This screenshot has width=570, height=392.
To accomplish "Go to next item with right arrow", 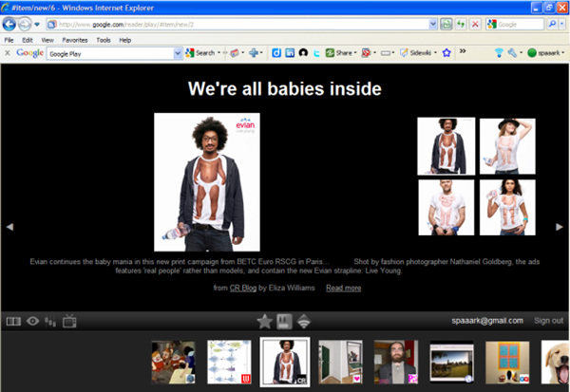I will pos(560,227).
